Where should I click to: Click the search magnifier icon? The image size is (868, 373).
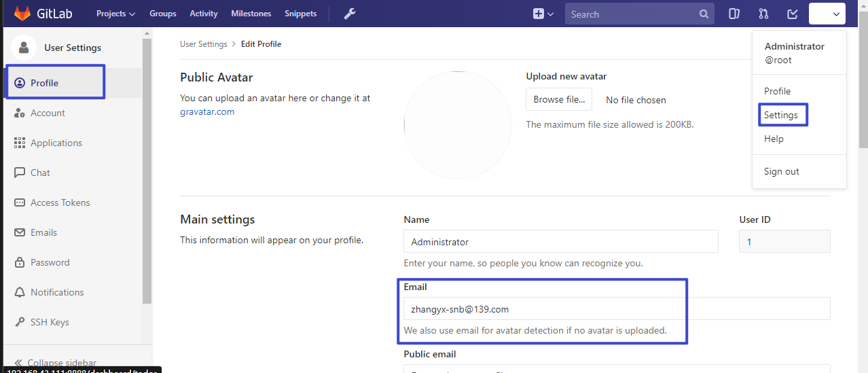pos(704,14)
